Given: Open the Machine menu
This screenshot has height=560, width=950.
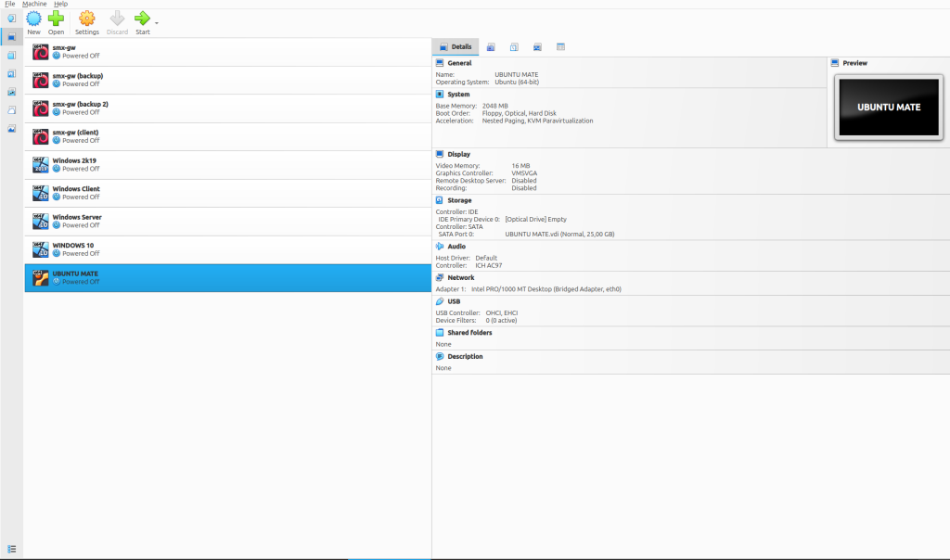Looking at the screenshot, I should tap(34, 4).
